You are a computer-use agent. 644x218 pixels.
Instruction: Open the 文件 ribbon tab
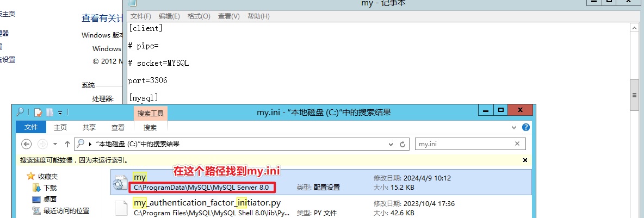[31, 127]
